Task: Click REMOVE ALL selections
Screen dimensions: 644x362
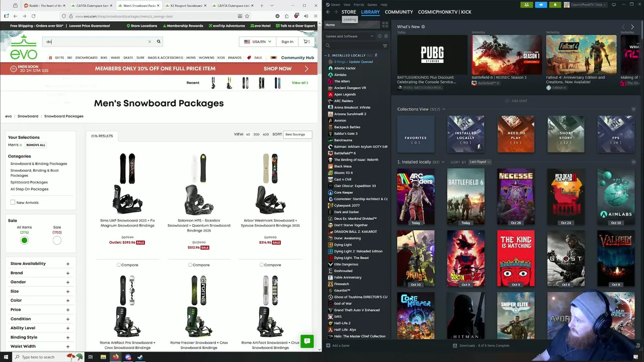Action: tap(36, 145)
